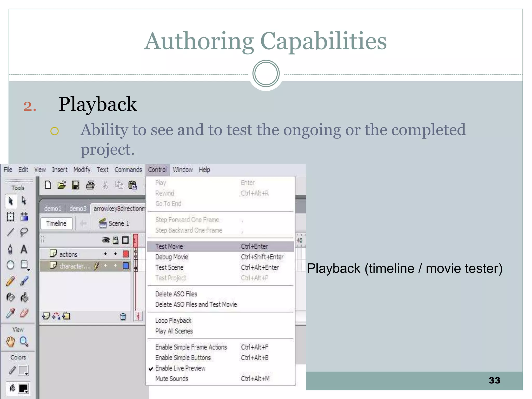The image size is (532, 399).
Task: Open the Window menu
Action: coord(183,170)
